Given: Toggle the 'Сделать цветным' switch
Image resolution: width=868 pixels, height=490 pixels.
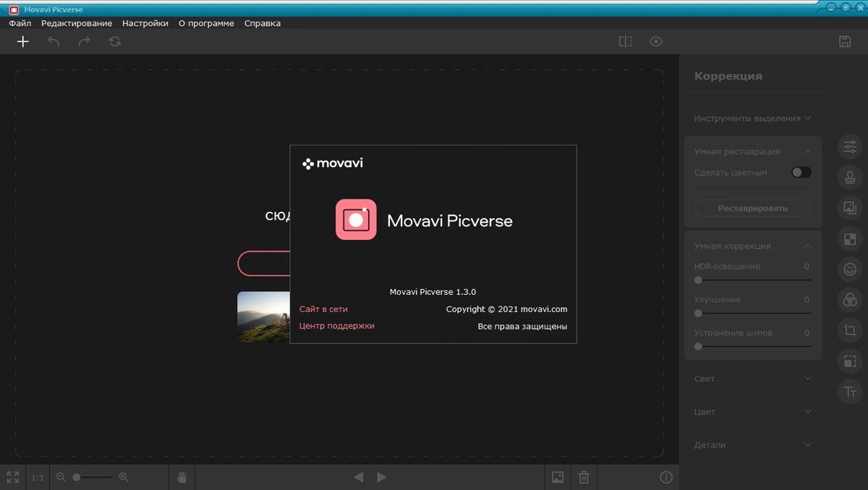Looking at the screenshot, I should coord(801,173).
